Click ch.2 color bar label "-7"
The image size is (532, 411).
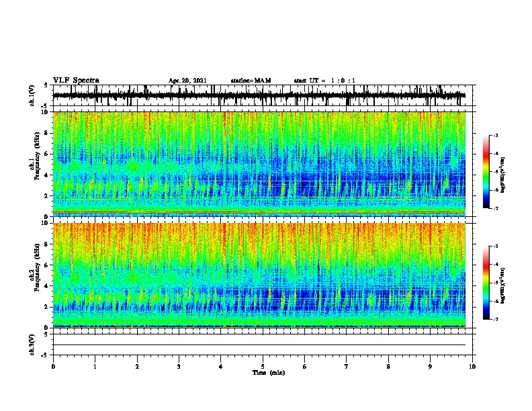(495, 319)
